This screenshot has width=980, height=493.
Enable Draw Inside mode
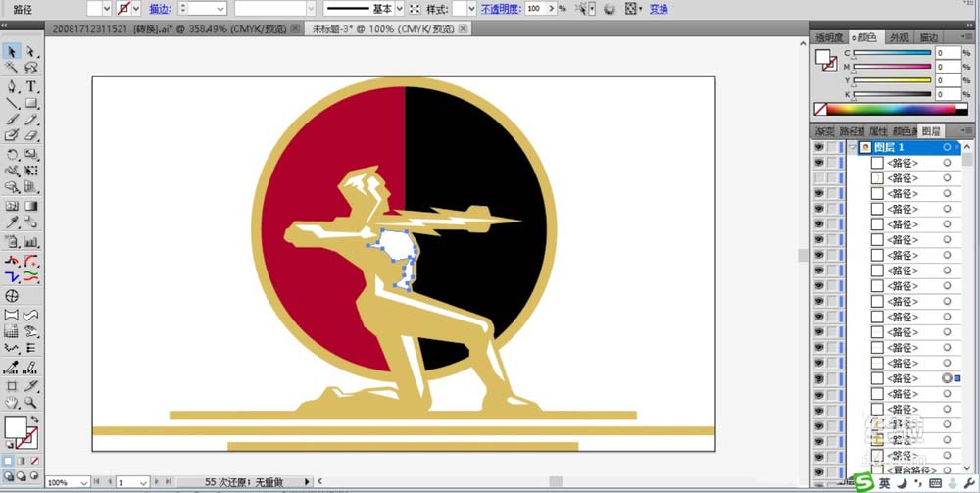(x=34, y=475)
